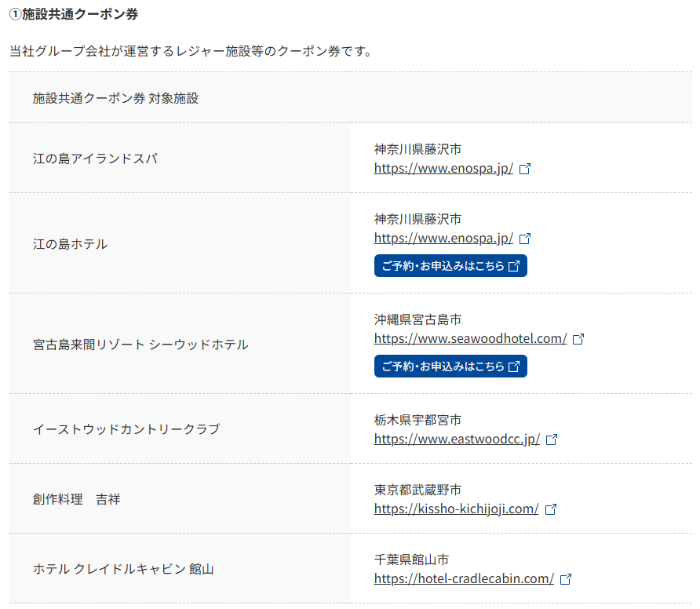The height and width of the screenshot is (609, 700).
Task: Click external link icon next to hotel-cradlecabin.com
Action: click(566, 579)
